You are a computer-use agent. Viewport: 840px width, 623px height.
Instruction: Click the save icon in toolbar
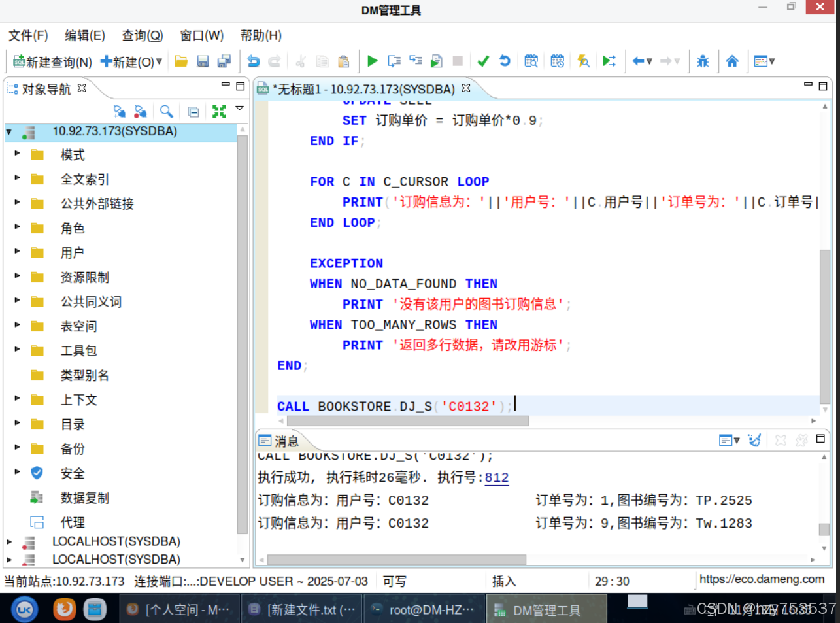[x=203, y=61]
